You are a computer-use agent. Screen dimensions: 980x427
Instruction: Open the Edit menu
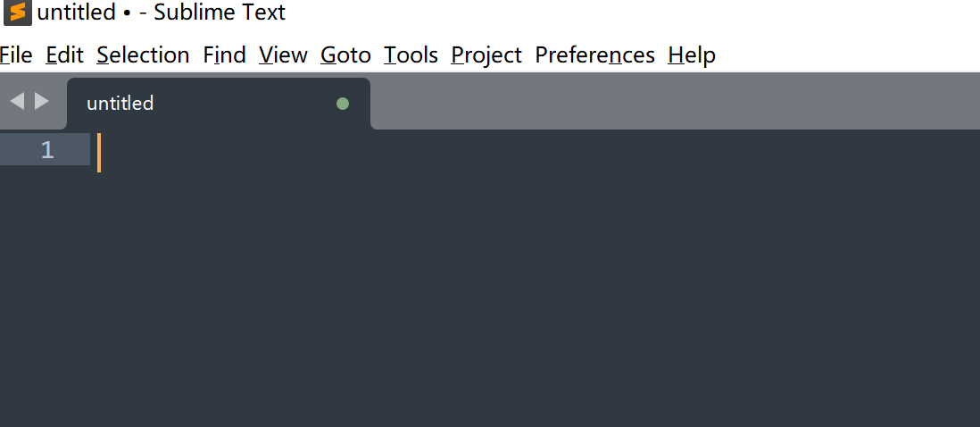tap(64, 55)
